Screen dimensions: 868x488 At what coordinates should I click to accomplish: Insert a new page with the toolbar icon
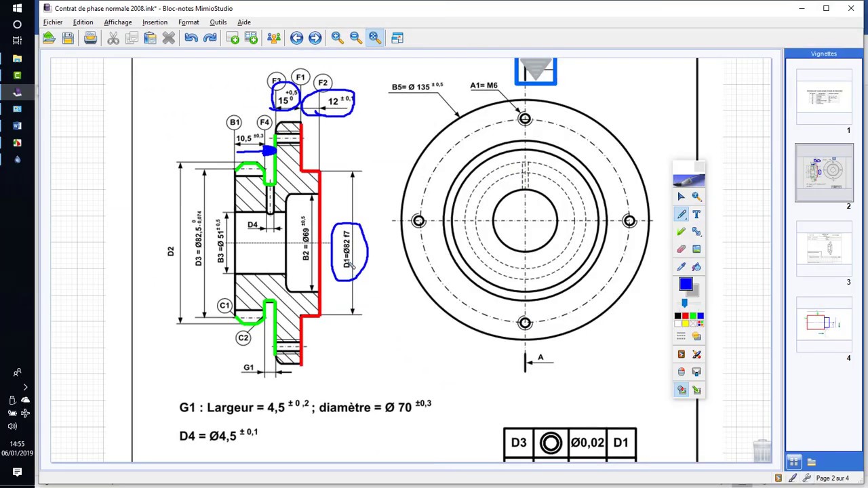pyautogui.click(x=233, y=38)
